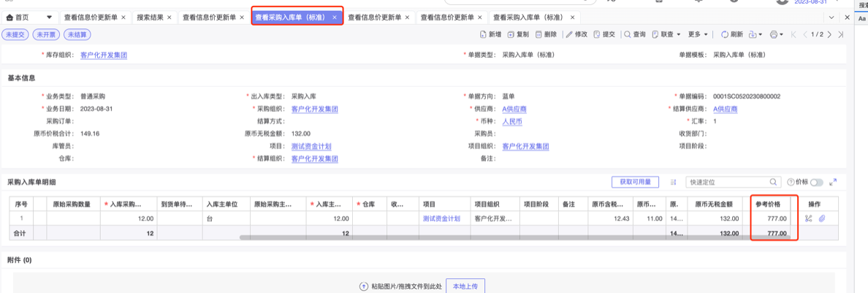Open the 首页 tab dropdown arrow
This screenshot has width=868, height=293.
pyautogui.click(x=49, y=17)
